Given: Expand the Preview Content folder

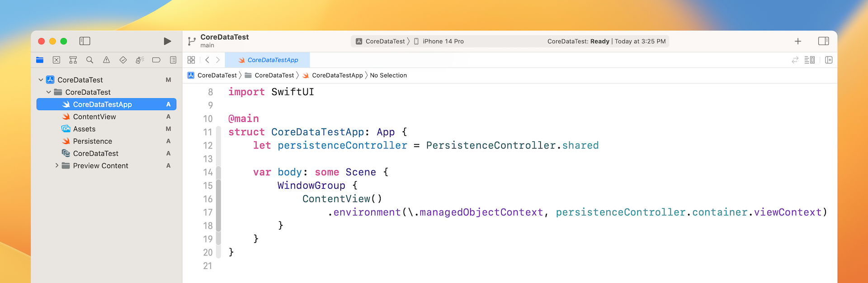Looking at the screenshot, I should tap(57, 166).
